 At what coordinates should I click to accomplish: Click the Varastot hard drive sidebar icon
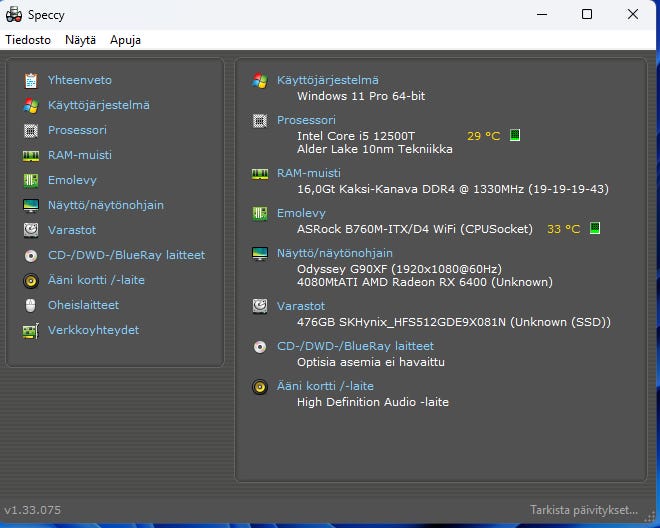click(31, 230)
